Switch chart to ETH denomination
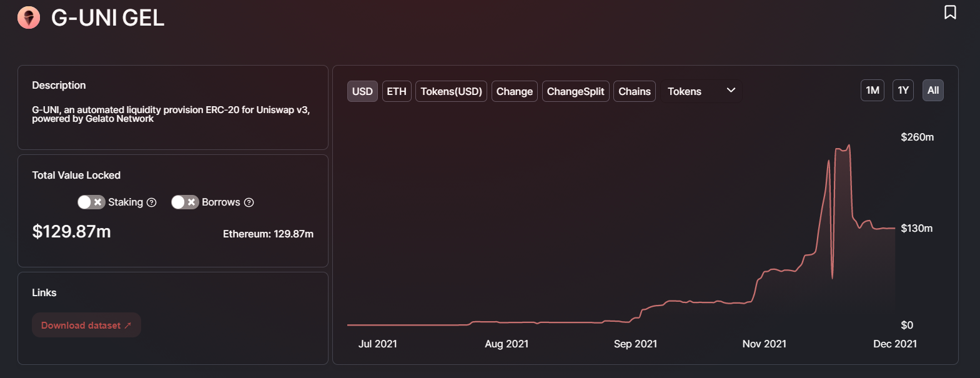 click(397, 91)
